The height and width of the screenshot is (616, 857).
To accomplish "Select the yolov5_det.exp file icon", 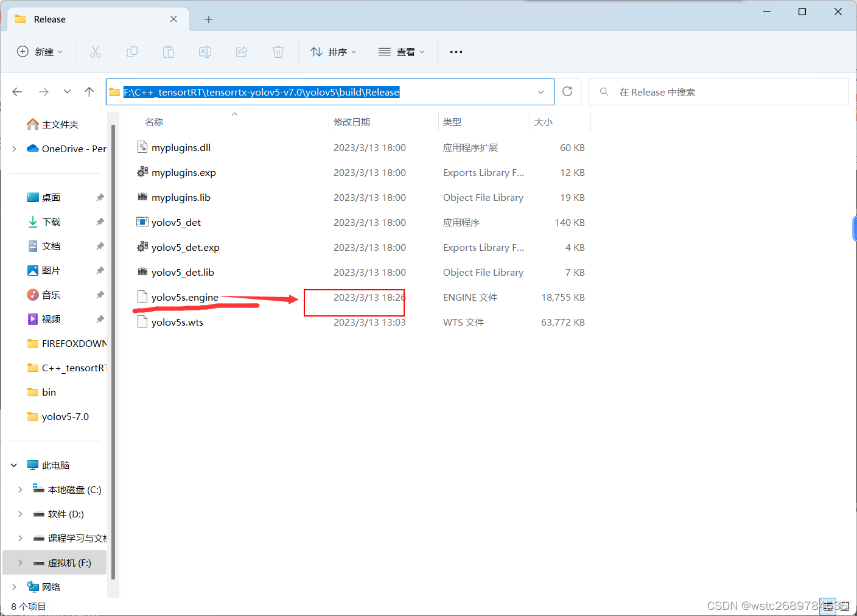I will [x=142, y=247].
